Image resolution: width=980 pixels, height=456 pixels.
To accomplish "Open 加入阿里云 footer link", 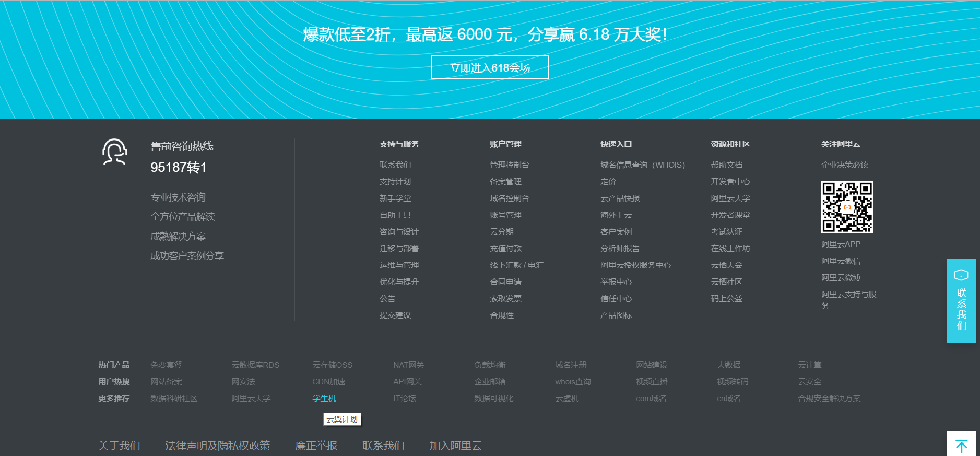I will 455,446.
